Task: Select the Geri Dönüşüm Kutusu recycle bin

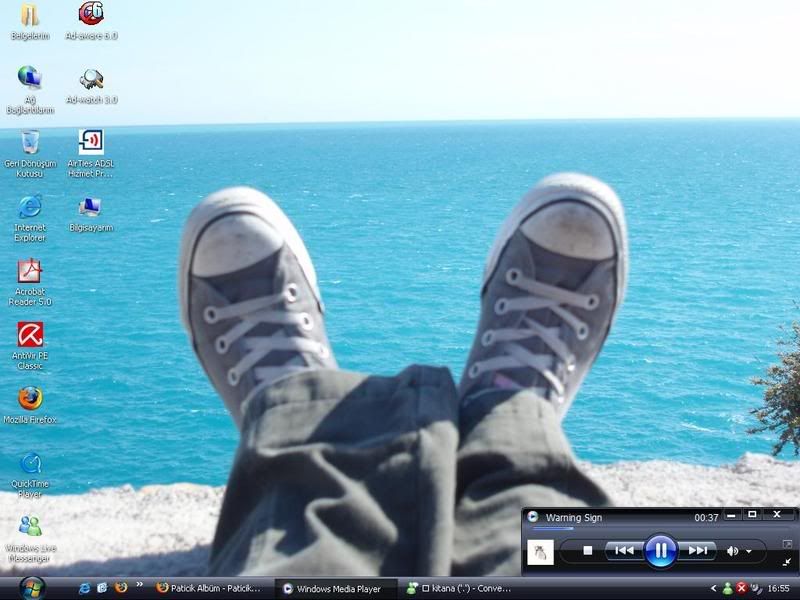Action: click(x=30, y=143)
